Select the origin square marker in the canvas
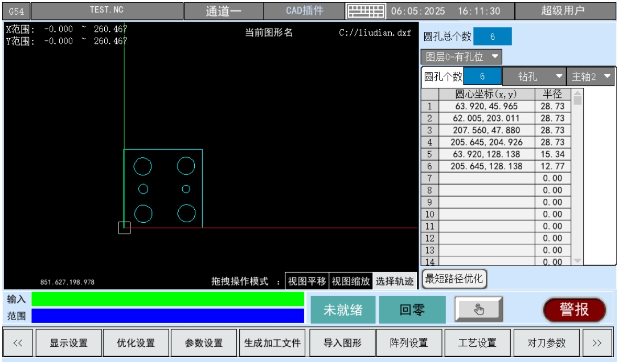This screenshot has height=364, width=619. [x=124, y=228]
